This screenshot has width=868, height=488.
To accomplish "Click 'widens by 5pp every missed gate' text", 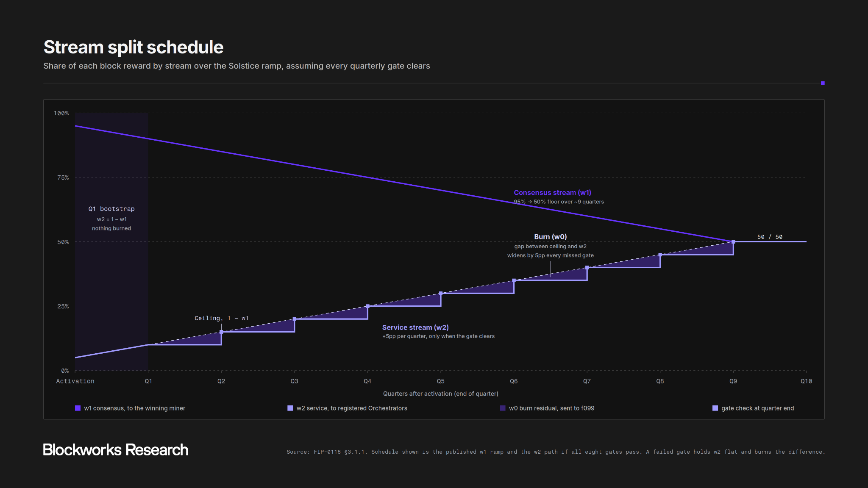I will coord(550,255).
